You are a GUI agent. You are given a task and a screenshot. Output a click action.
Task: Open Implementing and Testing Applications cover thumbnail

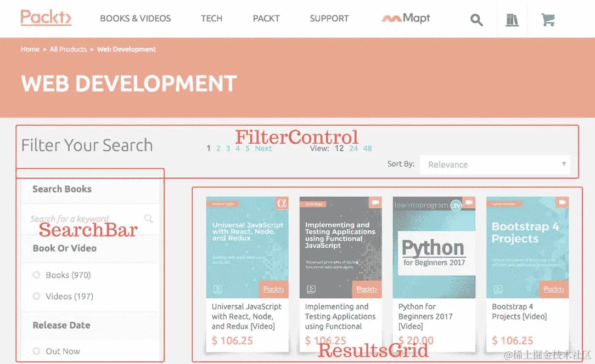tap(340, 247)
